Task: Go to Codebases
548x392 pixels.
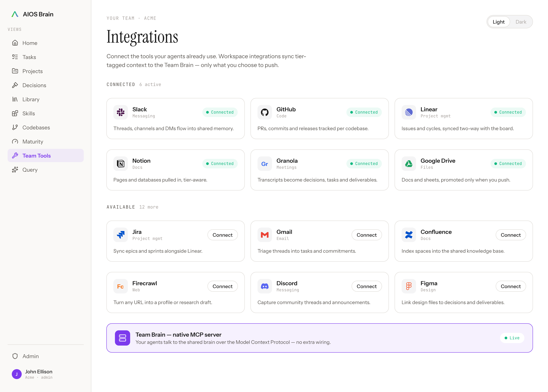Action: (x=46, y=127)
